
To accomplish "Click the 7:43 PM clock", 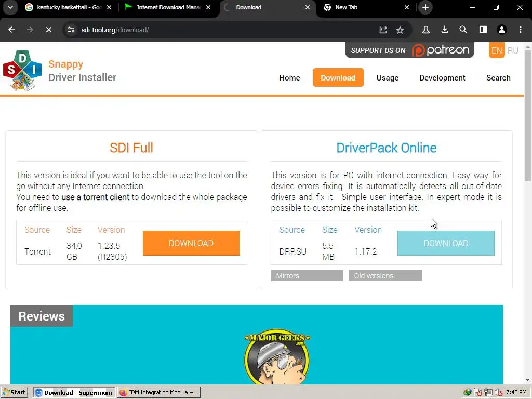I will click(516, 393).
